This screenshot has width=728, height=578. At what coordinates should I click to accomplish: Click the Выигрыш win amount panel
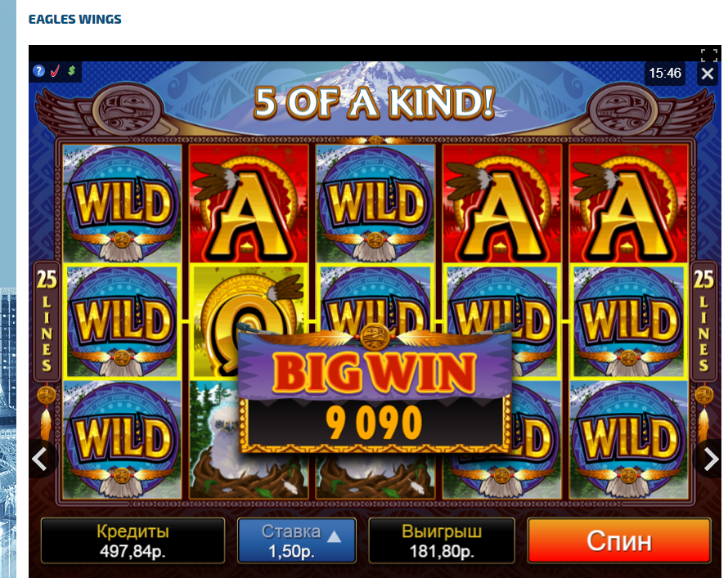coord(442,540)
